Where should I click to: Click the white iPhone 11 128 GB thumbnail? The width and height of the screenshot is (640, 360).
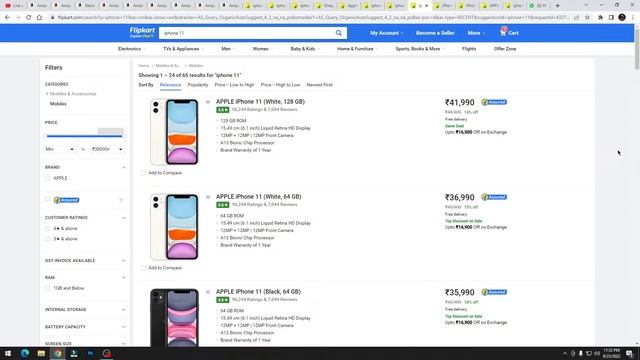(x=174, y=132)
